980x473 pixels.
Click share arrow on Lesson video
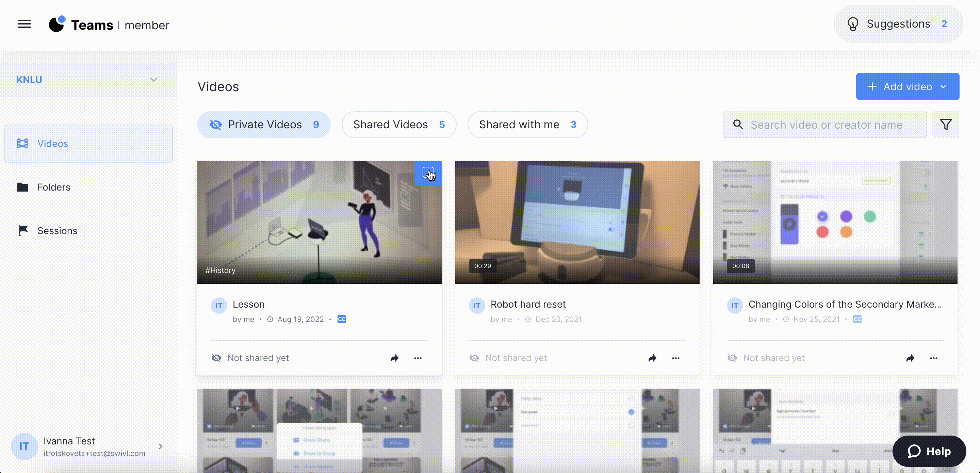point(394,358)
